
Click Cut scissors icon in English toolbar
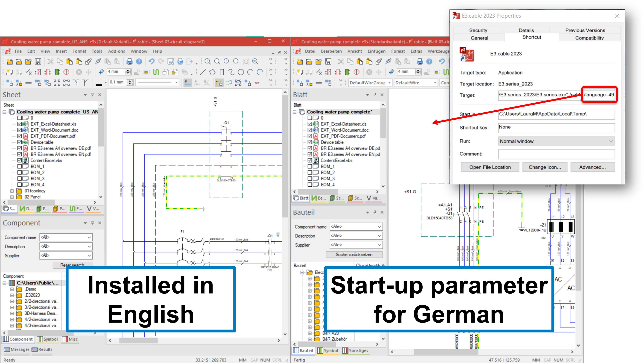coord(51,62)
